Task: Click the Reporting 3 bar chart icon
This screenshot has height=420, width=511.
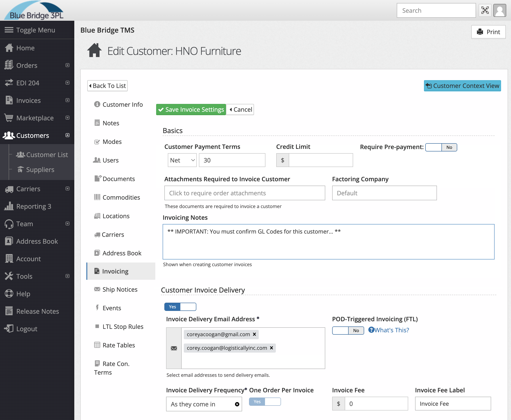Action: (9, 206)
